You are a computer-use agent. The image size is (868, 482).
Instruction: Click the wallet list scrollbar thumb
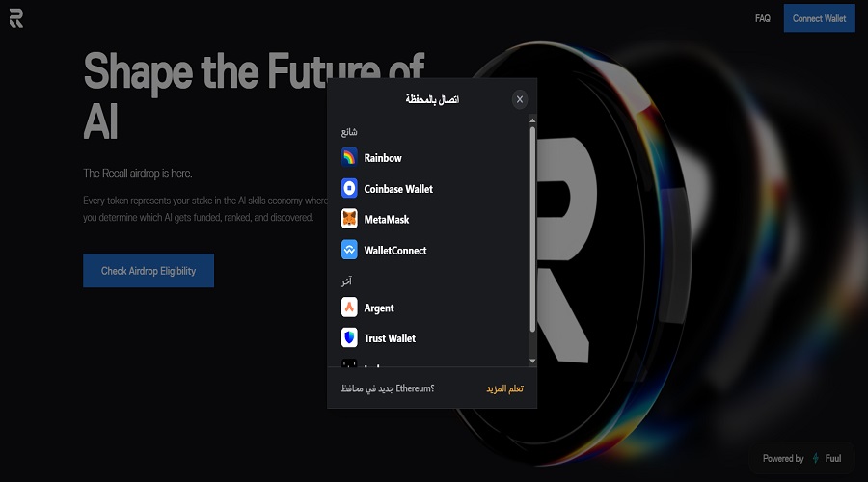[x=532, y=229]
